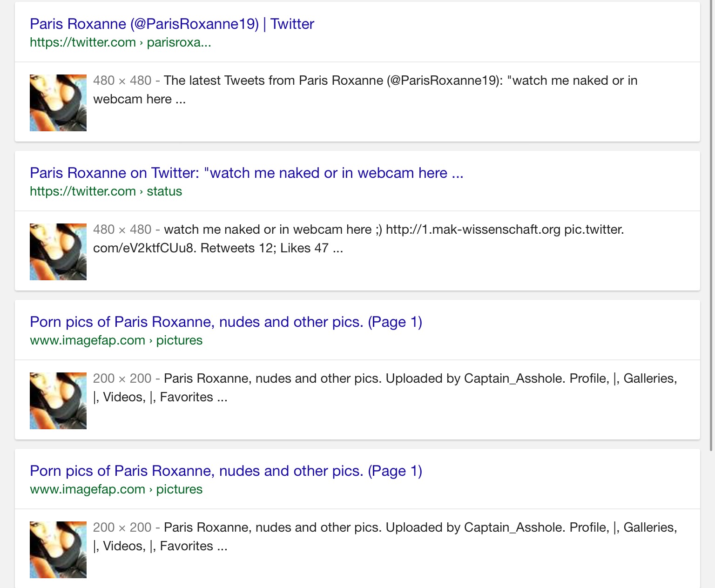Click the 480 × 480 size label in first result
Viewport: 715px width, 588px height.
click(122, 81)
